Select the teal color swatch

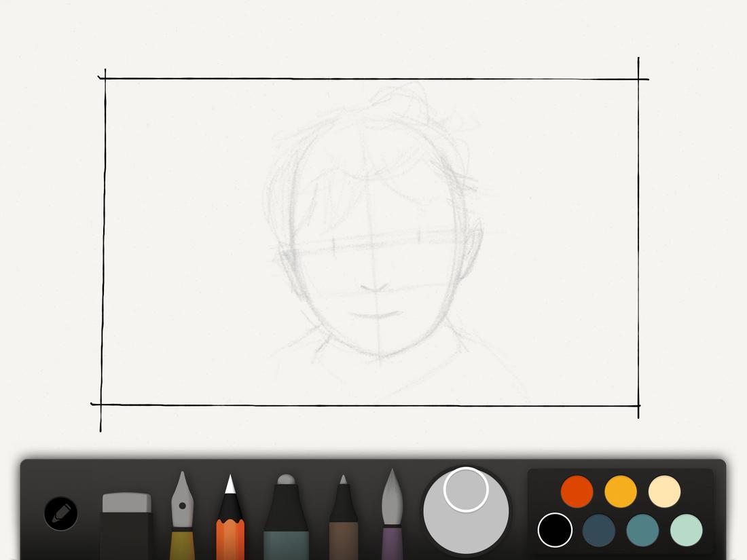coord(641,531)
